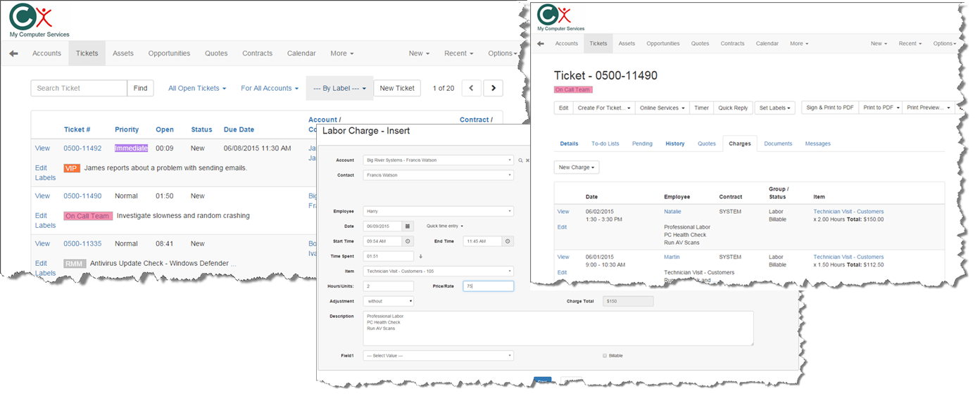Click the back arrow in the ticket details navbar

[x=541, y=44]
